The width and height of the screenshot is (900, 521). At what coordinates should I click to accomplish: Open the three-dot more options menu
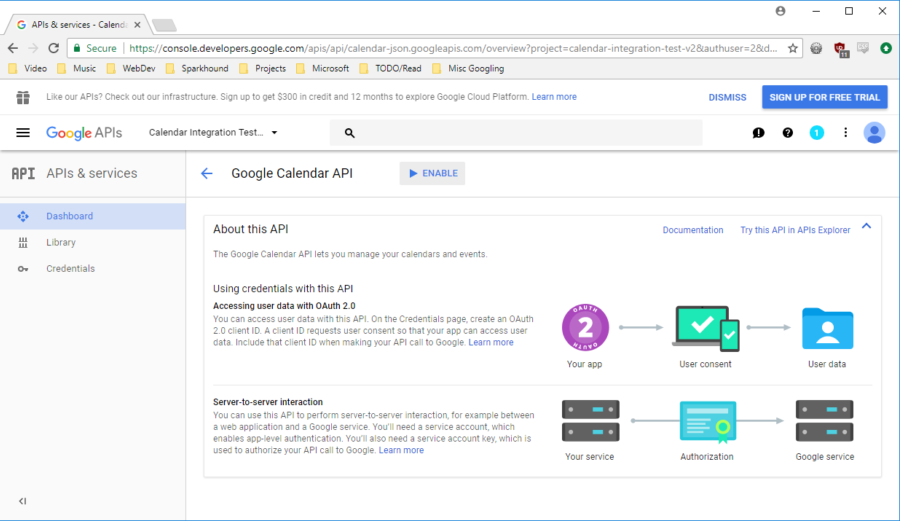click(x=845, y=133)
